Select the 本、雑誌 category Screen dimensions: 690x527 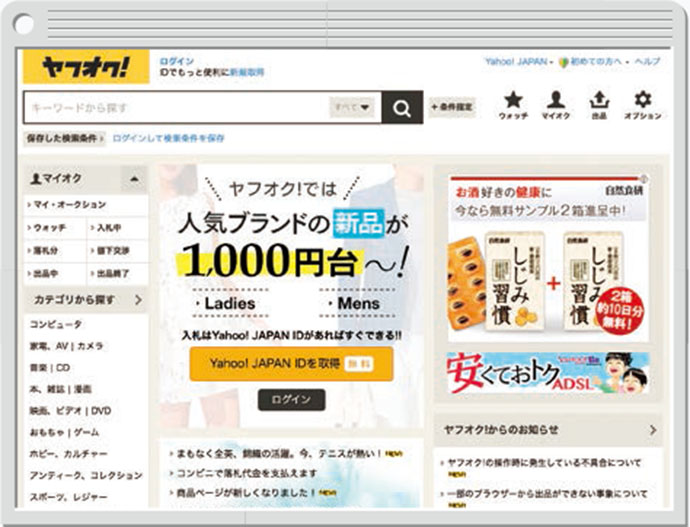click(45, 389)
